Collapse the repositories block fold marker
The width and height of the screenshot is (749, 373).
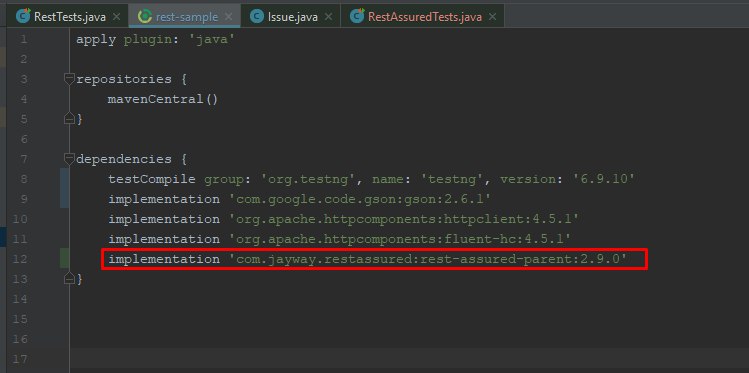click(70, 79)
